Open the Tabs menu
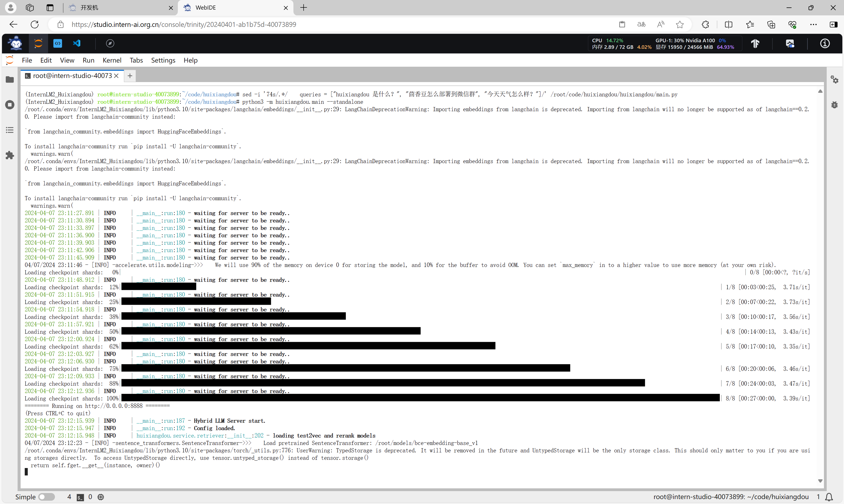The image size is (844, 504). [136, 60]
